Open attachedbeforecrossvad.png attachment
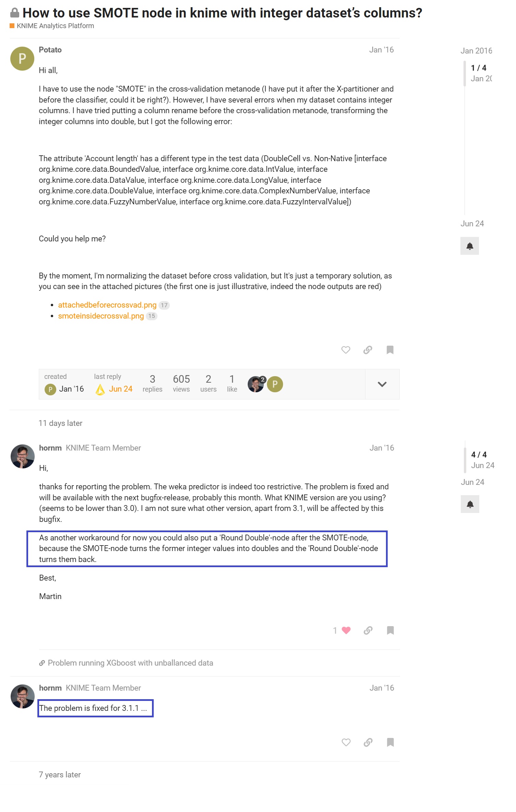The image size is (516, 812). pyautogui.click(x=107, y=305)
